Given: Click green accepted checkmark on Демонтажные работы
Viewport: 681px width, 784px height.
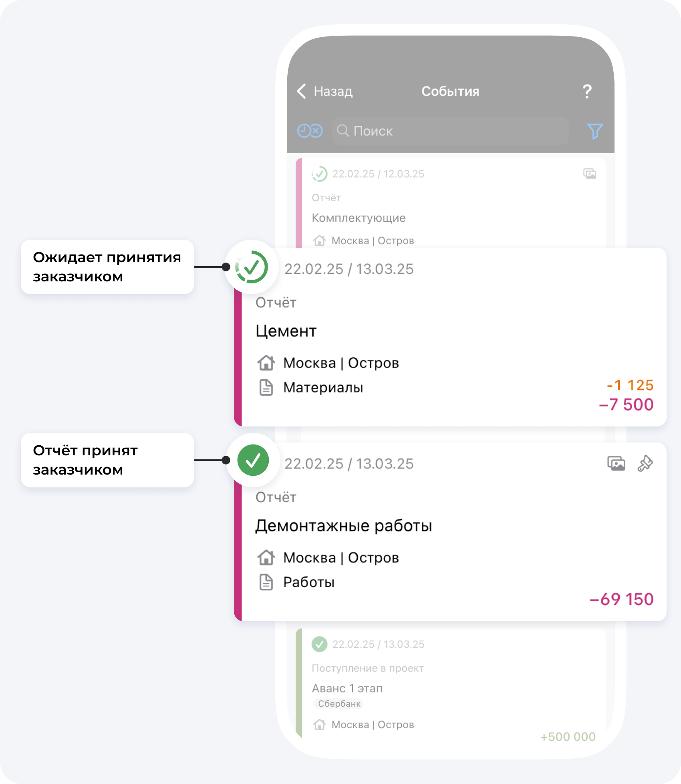Looking at the screenshot, I should (253, 460).
